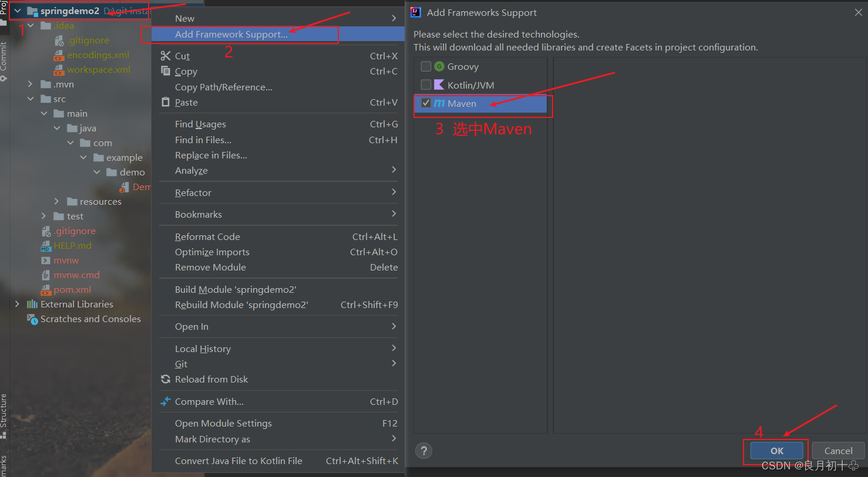
Task: Collapse the main folder
Action: pos(44,113)
